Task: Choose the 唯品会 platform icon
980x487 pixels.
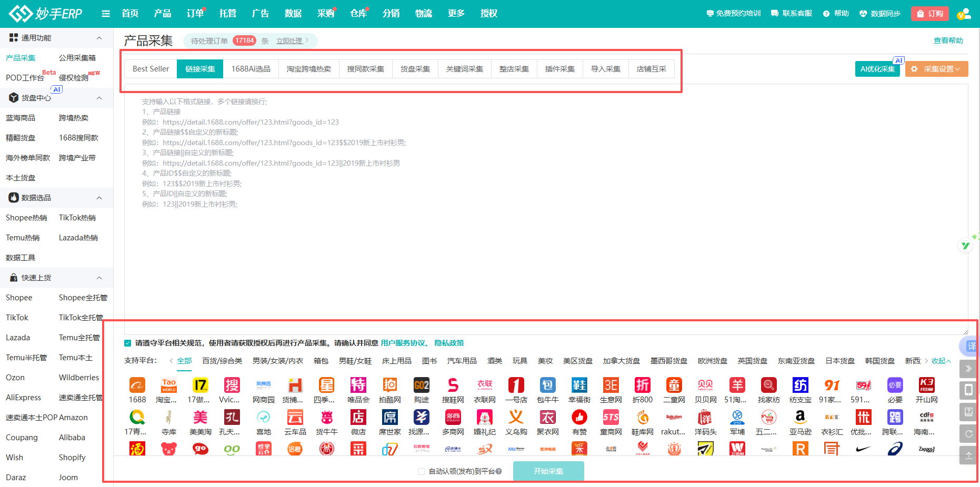Action: click(358, 385)
